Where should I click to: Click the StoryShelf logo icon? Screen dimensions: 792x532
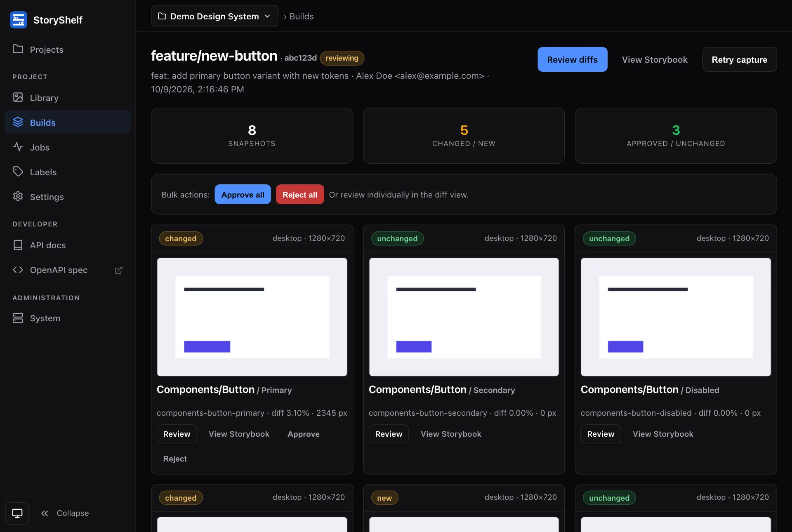coord(19,20)
